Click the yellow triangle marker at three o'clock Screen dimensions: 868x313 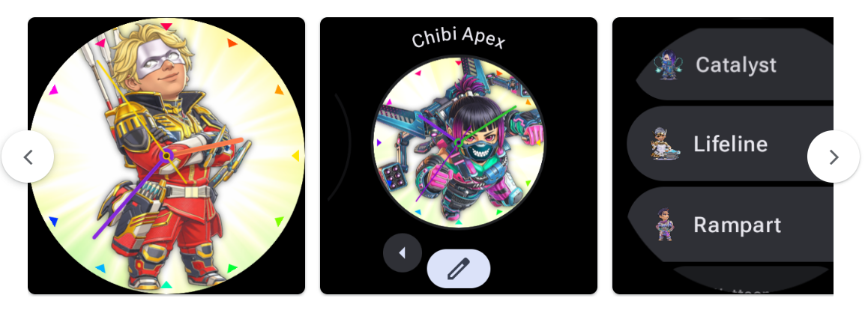(x=295, y=156)
